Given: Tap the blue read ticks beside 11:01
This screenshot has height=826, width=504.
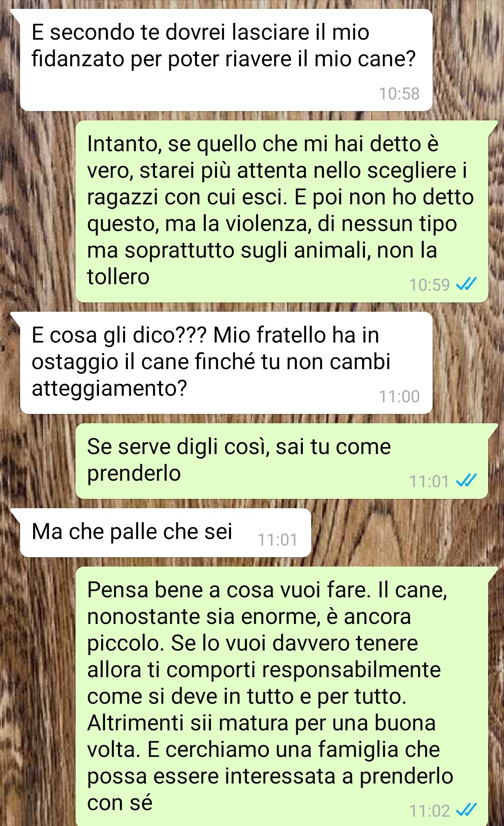Looking at the screenshot, I should coord(466,480).
